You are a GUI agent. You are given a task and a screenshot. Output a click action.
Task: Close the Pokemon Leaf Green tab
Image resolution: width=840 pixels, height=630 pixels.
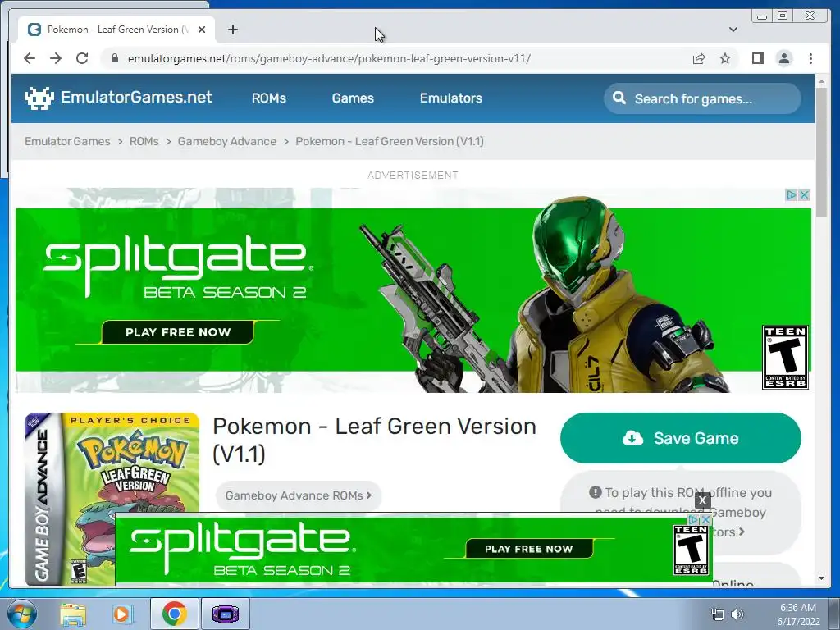point(202,30)
